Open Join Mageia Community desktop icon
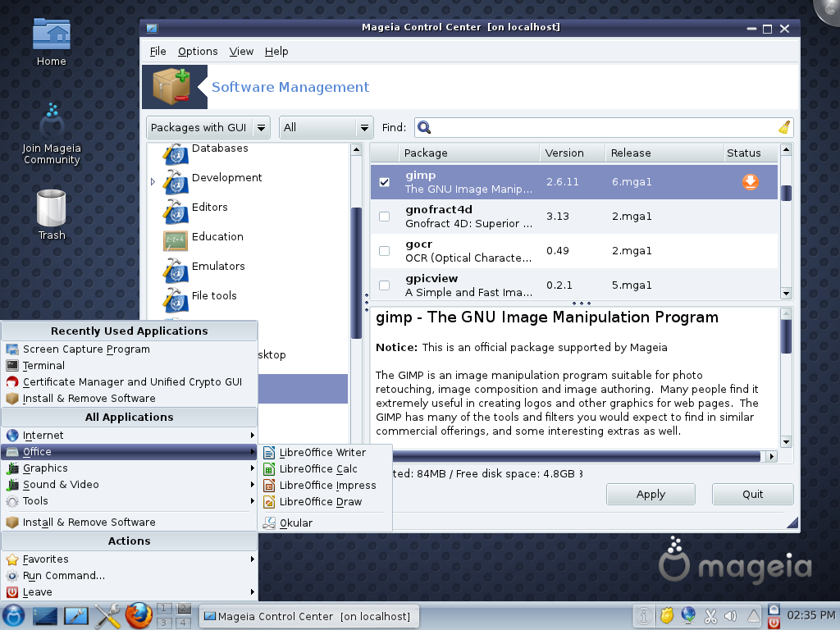The height and width of the screenshot is (630, 840). [x=52, y=120]
